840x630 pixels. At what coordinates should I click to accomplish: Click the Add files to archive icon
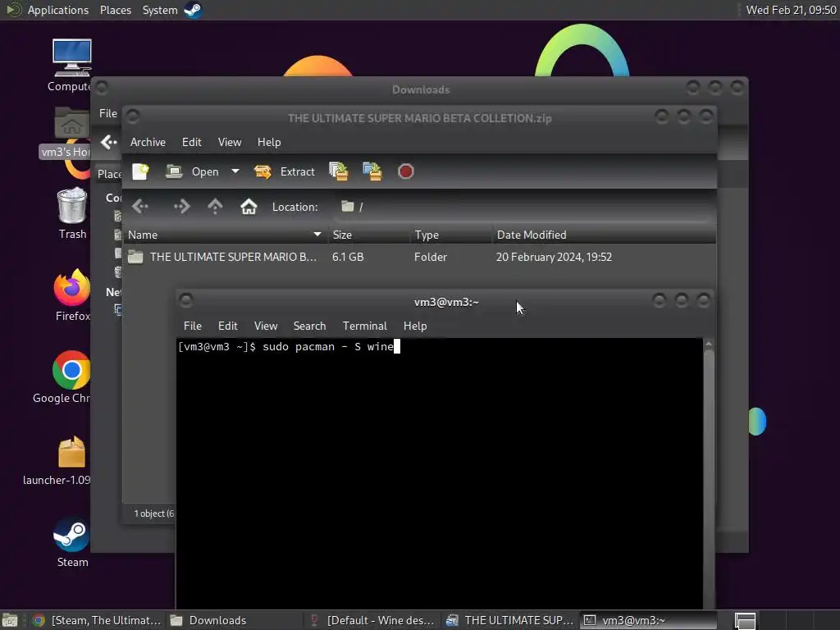point(339,171)
